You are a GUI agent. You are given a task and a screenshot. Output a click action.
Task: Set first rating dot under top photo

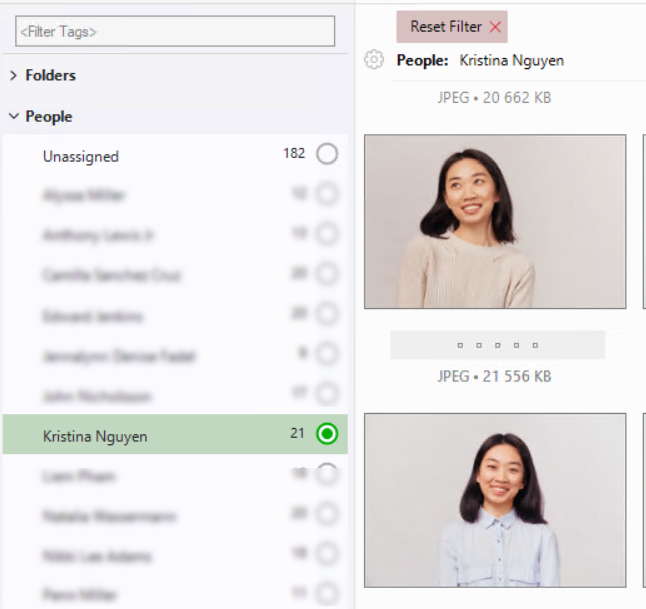(x=459, y=345)
